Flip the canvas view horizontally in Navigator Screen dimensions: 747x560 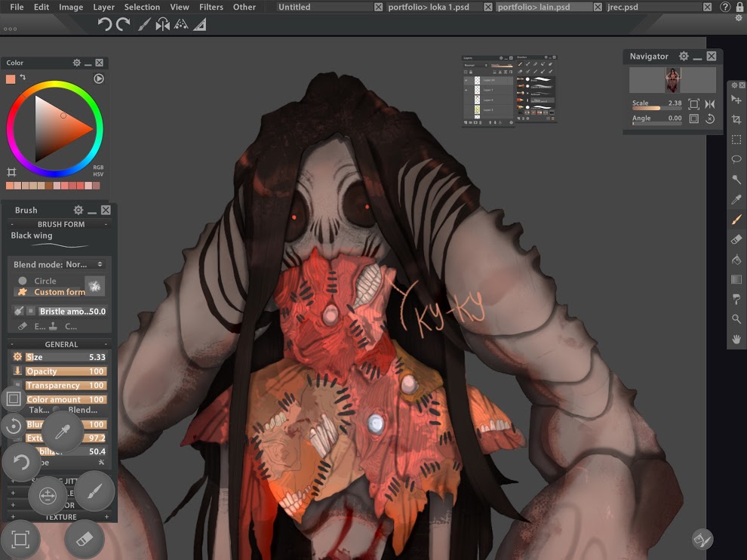click(710, 104)
